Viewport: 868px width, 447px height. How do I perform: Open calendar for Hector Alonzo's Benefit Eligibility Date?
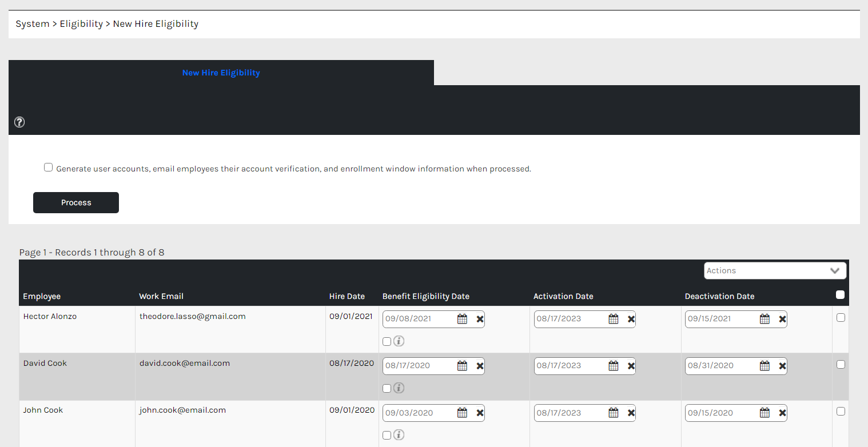coord(462,319)
